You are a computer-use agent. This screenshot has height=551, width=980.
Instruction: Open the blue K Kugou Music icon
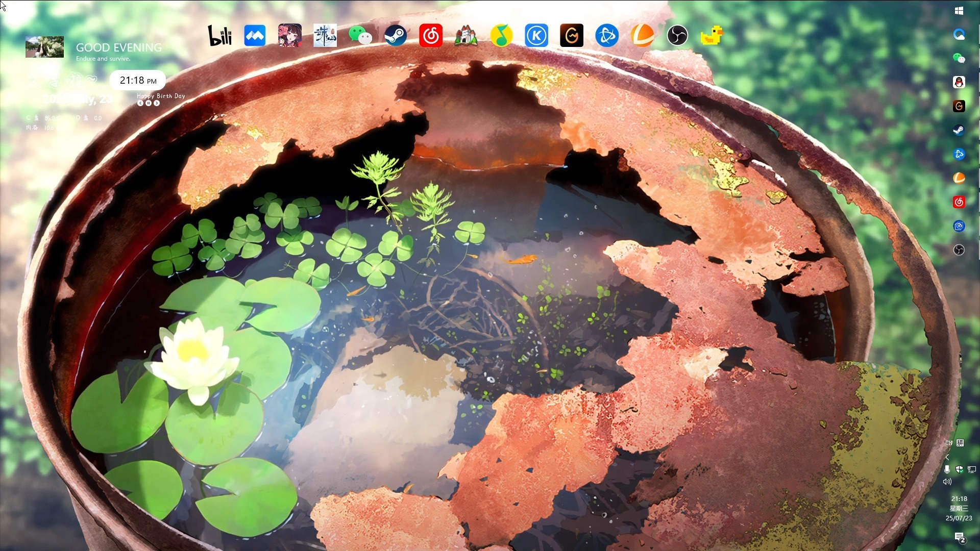(536, 36)
